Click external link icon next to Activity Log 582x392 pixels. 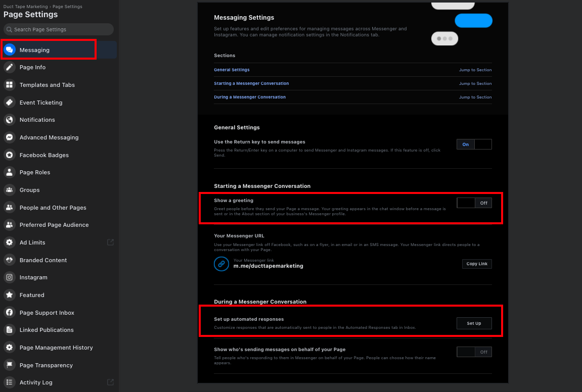click(x=110, y=382)
